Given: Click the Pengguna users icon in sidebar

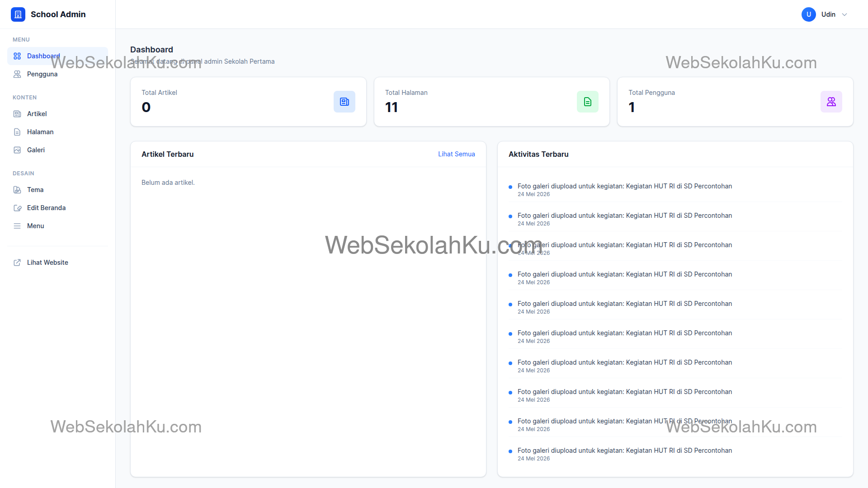Looking at the screenshot, I should [17, 74].
